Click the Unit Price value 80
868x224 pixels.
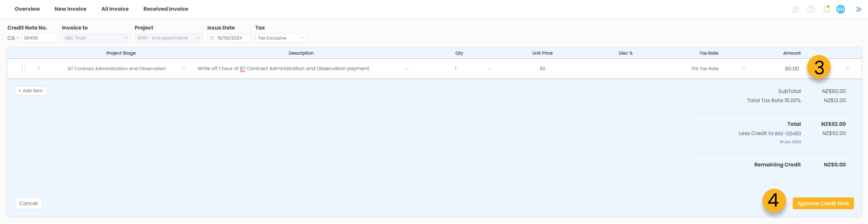point(542,69)
